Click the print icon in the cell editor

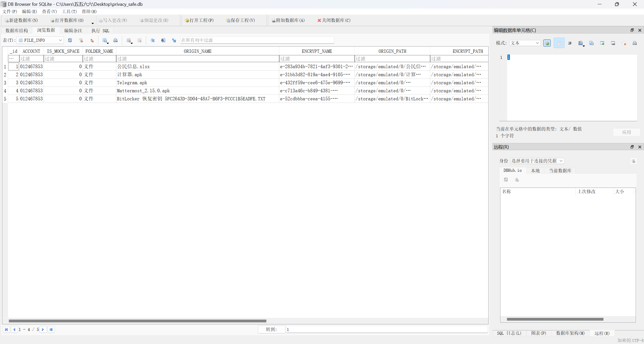tap(635, 43)
